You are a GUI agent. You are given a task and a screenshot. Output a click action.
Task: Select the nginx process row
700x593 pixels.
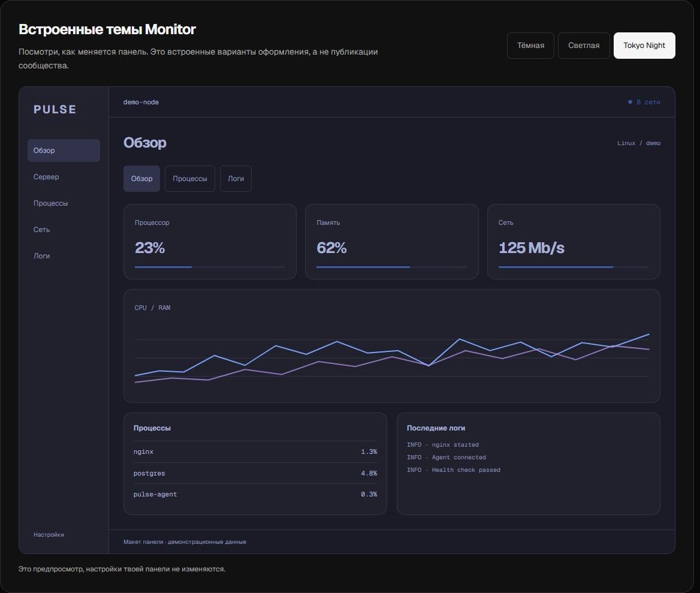(255, 452)
